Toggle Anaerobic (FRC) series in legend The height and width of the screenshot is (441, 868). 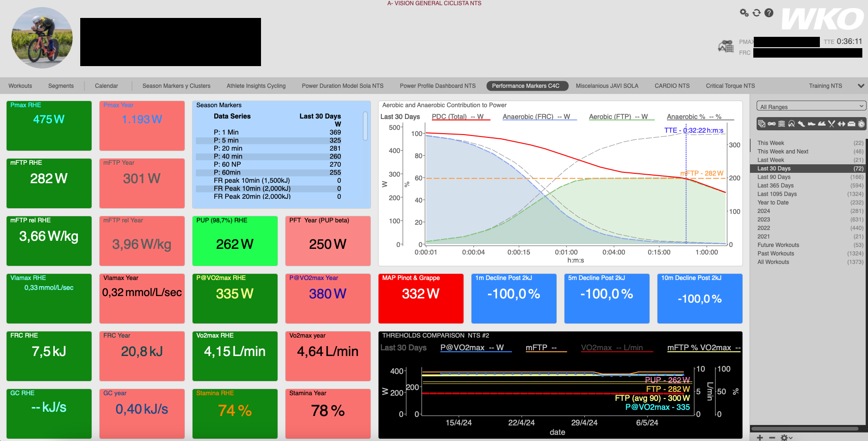coord(539,117)
